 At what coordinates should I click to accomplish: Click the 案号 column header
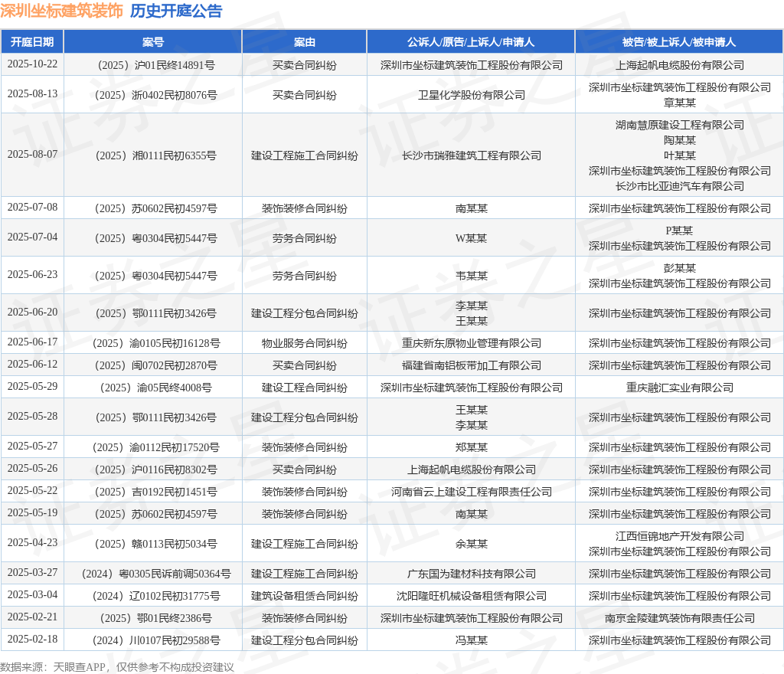point(153,42)
